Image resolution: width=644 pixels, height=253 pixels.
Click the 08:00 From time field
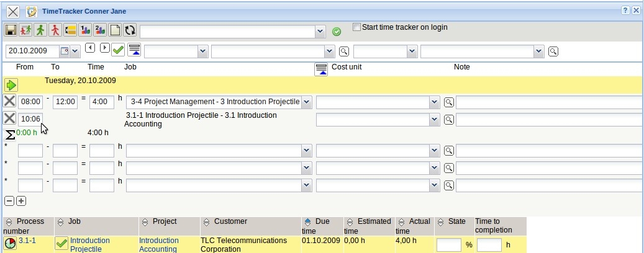click(30, 102)
